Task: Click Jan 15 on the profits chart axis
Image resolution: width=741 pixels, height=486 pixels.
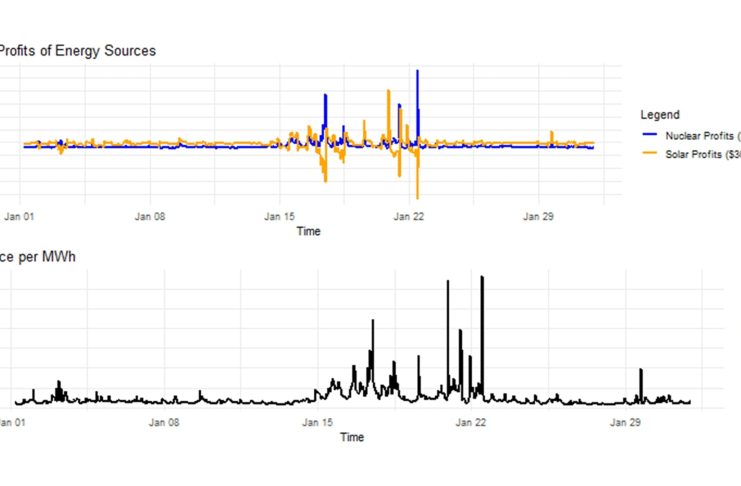Action: coord(280,215)
